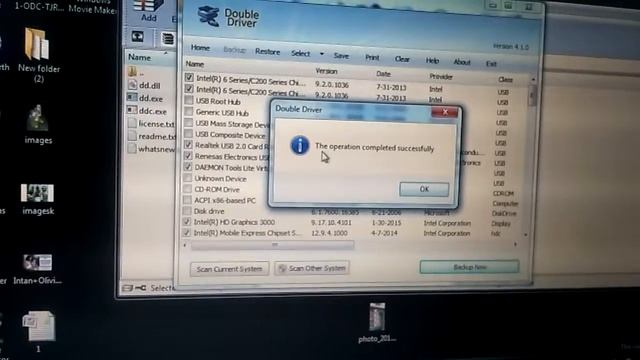Open the Home menu item
Image resolution: width=640 pixels, height=360 pixels.
(x=200, y=48)
